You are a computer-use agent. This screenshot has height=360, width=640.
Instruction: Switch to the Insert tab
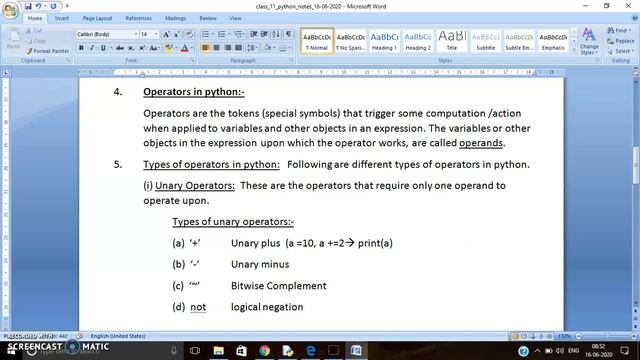pyautogui.click(x=62, y=18)
